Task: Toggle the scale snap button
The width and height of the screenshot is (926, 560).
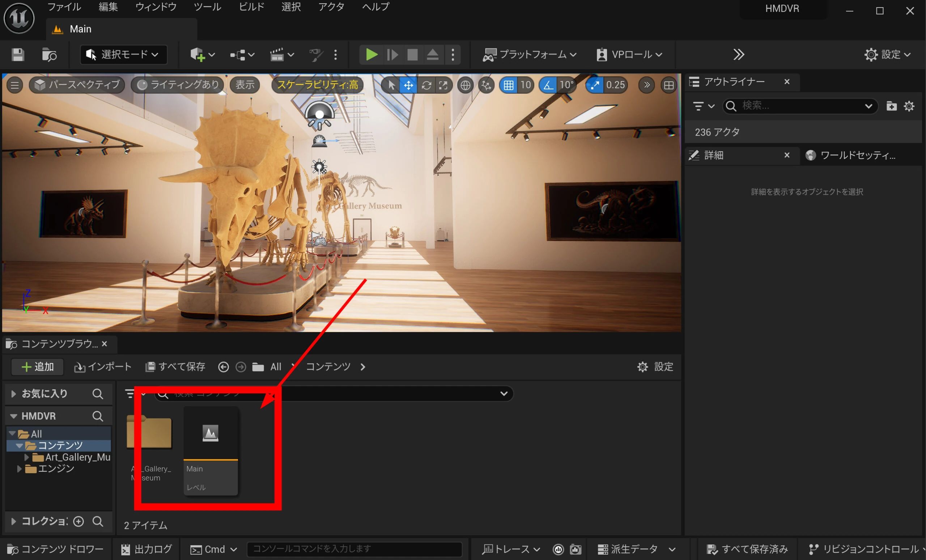Action: (595, 85)
